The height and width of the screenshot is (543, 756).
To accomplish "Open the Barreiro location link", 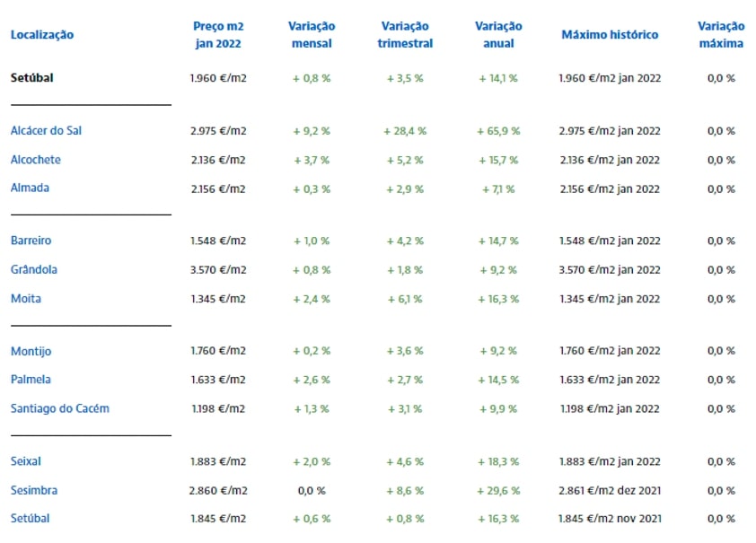I will tap(31, 241).
